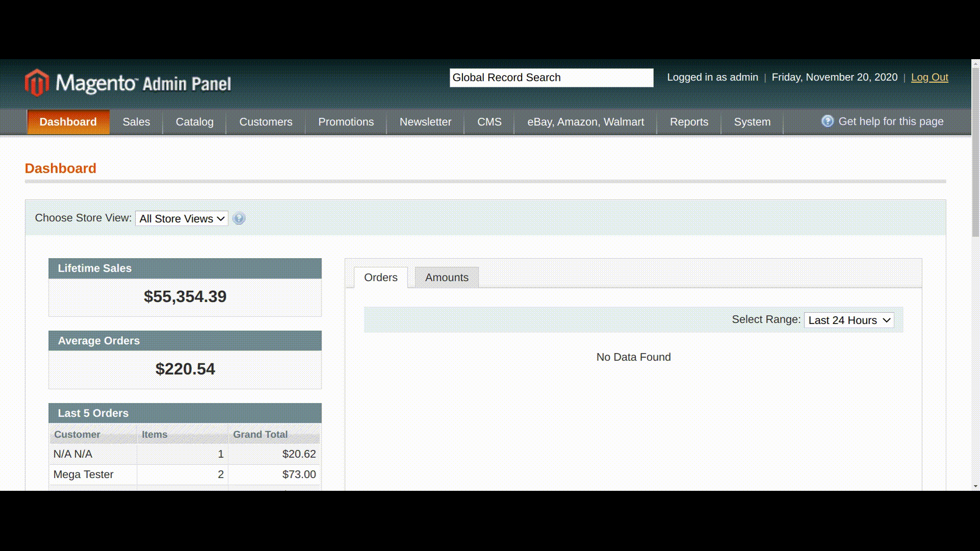Open the Dashboard menu item
This screenshot has height=551, width=980.
click(x=68, y=122)
